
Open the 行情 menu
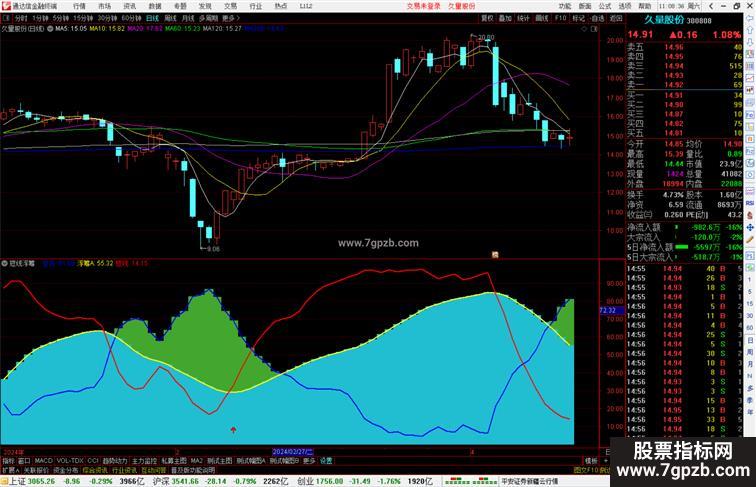tap(80, 6)
